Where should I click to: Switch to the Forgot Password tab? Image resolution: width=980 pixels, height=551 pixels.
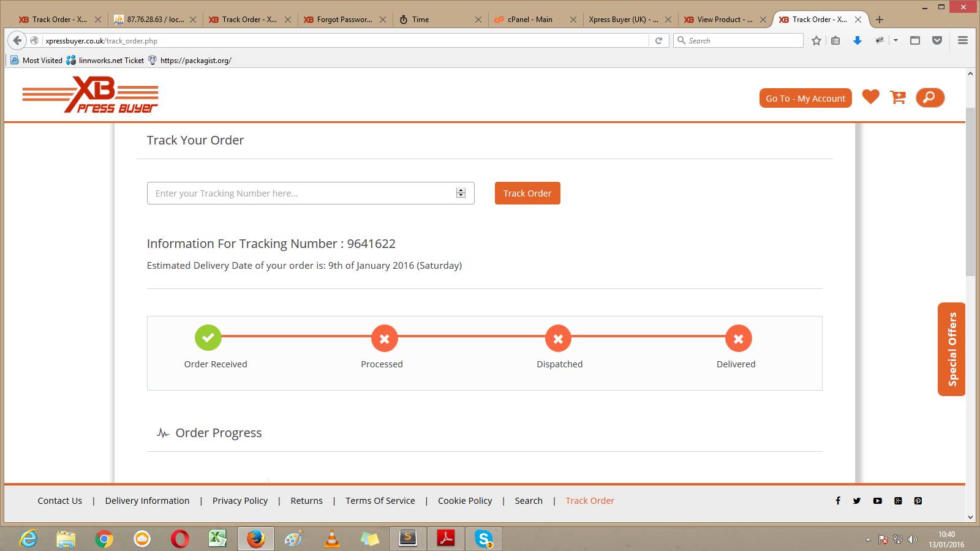pyautogui.click(x=344, y=20)
